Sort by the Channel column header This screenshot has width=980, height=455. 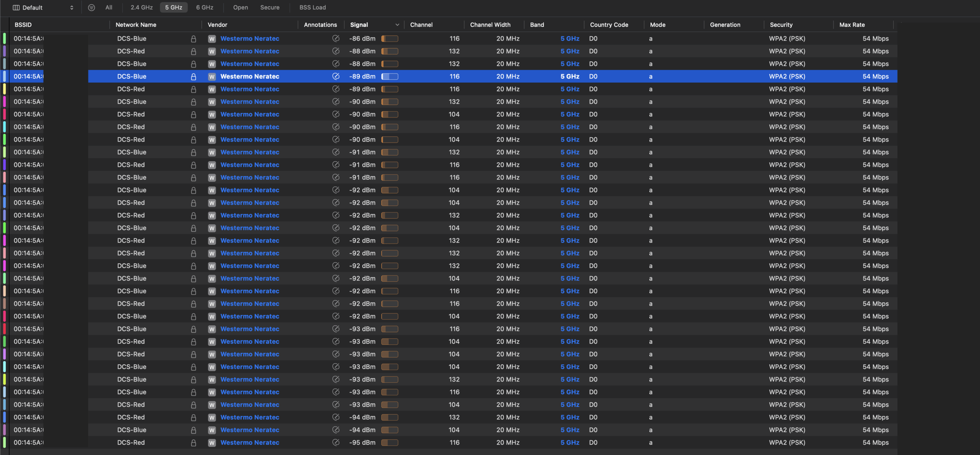(x=421, y=25)
